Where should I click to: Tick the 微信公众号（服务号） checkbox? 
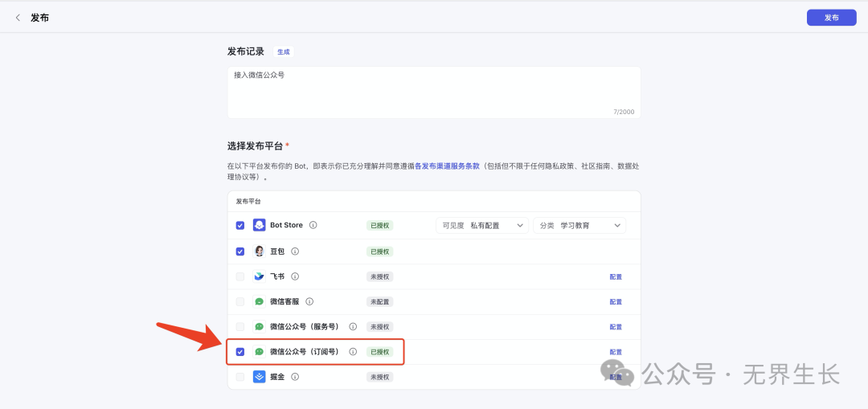[x=240, y=326]
